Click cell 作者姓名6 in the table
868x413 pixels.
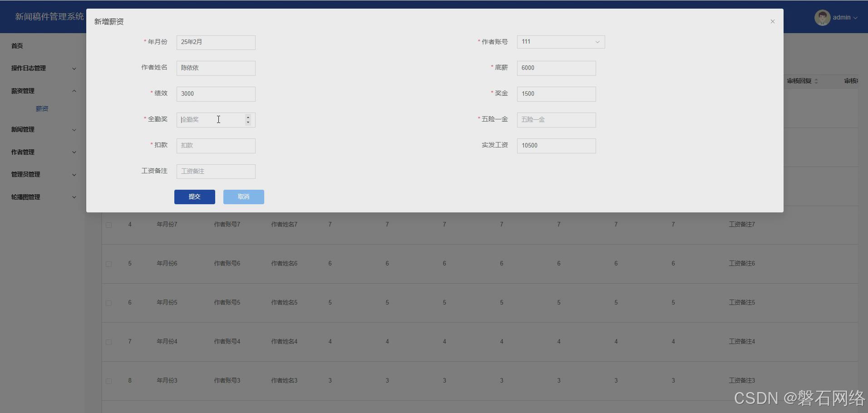pos(284,264)
